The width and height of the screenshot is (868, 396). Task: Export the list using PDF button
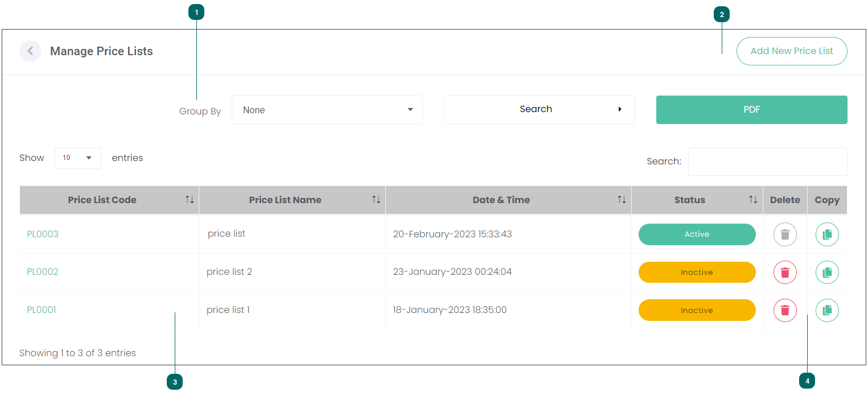coord(752,110)
